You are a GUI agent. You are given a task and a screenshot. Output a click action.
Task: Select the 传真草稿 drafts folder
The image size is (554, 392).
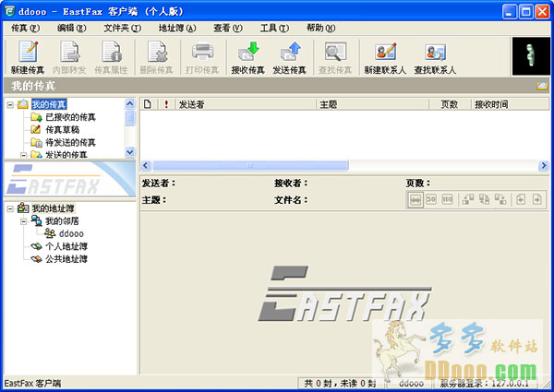tap(63, 130)
